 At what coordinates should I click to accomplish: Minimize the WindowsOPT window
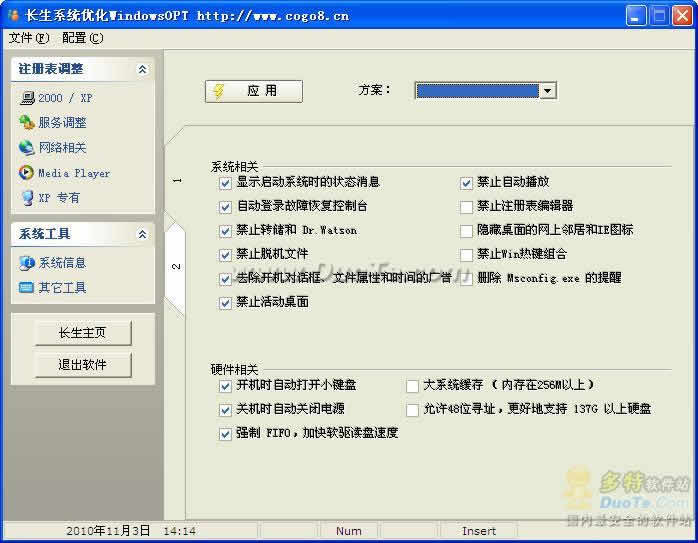tap(636, 16)
